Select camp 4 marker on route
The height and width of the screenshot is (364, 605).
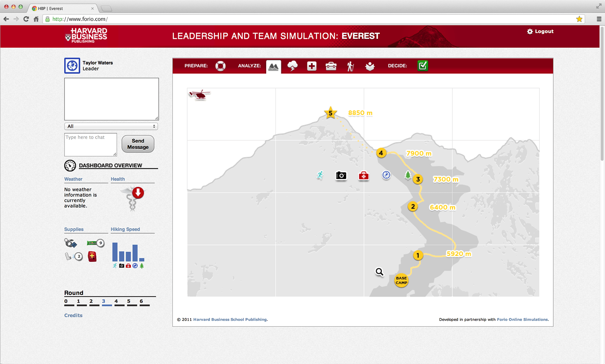(381, 153)
